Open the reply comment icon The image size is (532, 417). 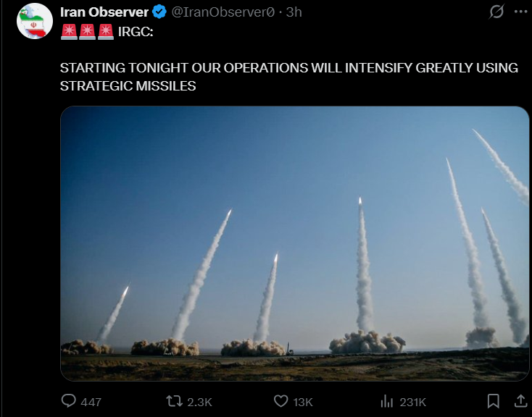68,401
